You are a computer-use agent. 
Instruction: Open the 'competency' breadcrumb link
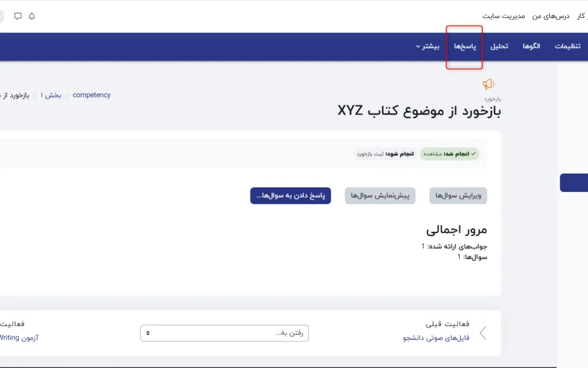point(91,95)
